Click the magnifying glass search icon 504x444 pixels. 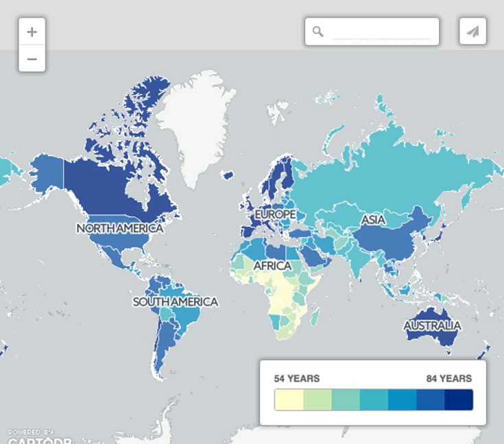click(317, 32)
